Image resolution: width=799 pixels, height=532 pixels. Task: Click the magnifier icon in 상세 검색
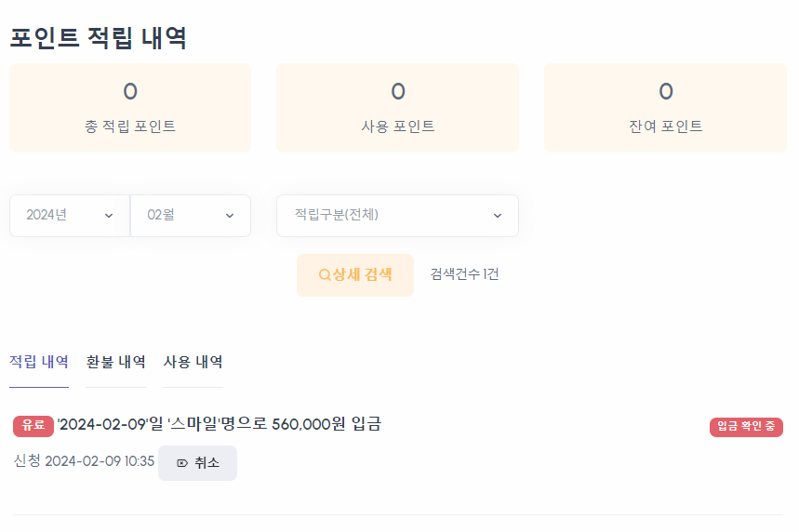pyautogui.click(x=325, y=275)
